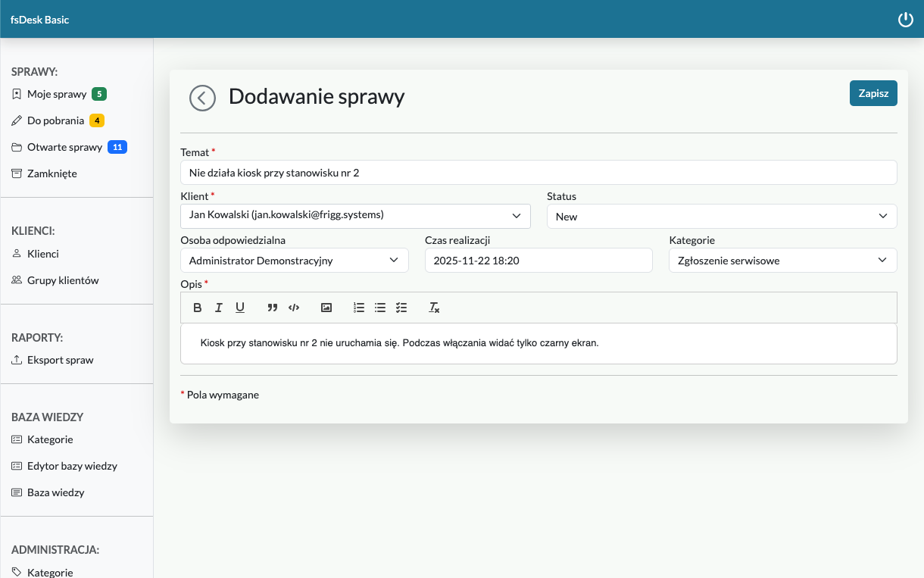924x578 pixels.
Task: Apply underline formatting in editor
Action: [240, 308]
